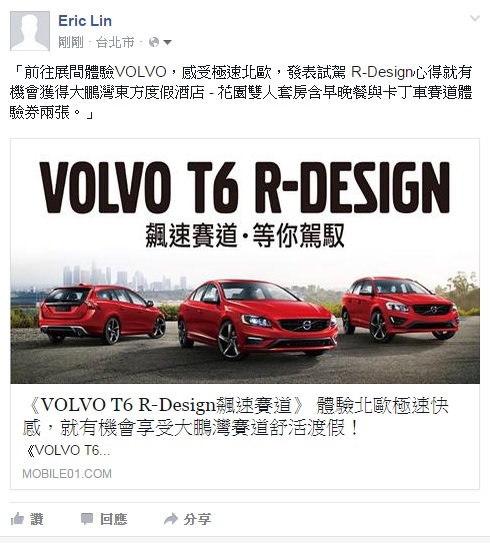
Task: Open post options chevron at top right
Action: pos(475,18)
